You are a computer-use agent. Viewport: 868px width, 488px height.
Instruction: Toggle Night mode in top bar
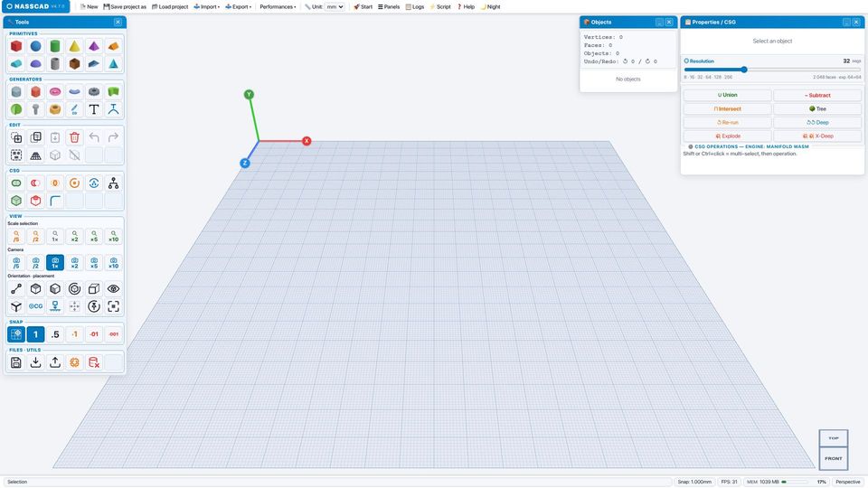coord(490,6)
